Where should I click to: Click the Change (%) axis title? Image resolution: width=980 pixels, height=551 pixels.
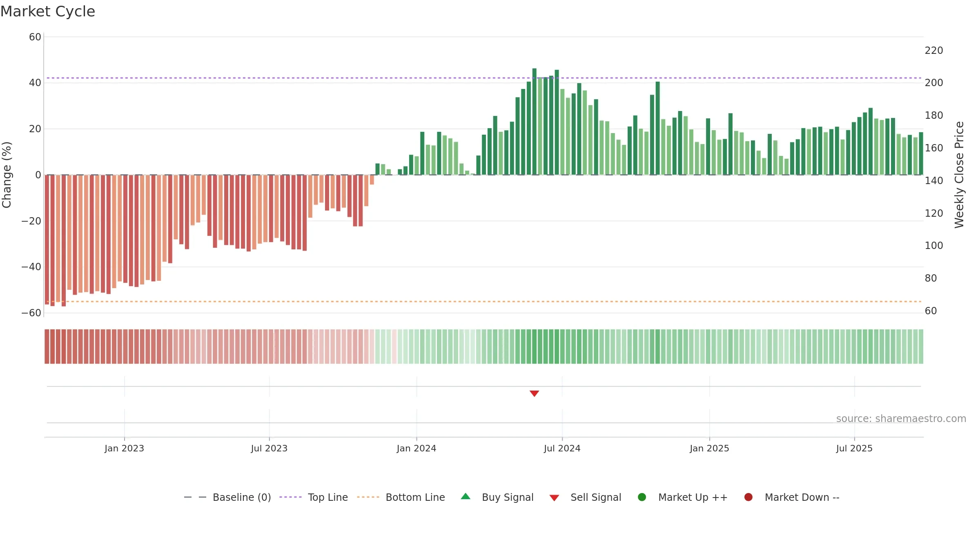tap(7, 175)
